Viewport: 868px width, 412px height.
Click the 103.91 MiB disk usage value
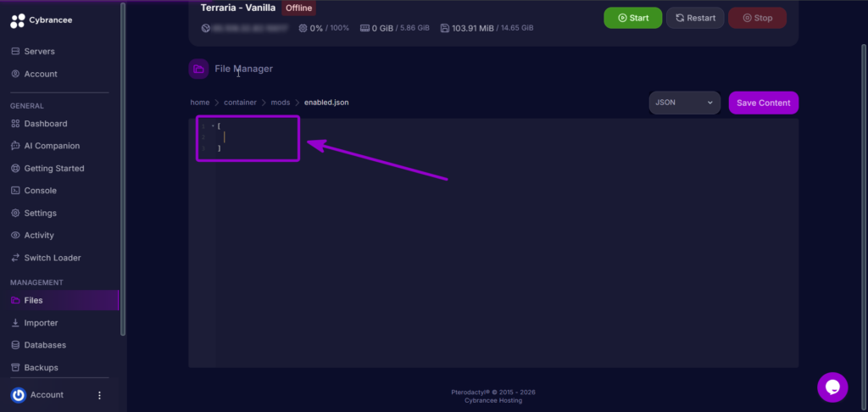473,28
